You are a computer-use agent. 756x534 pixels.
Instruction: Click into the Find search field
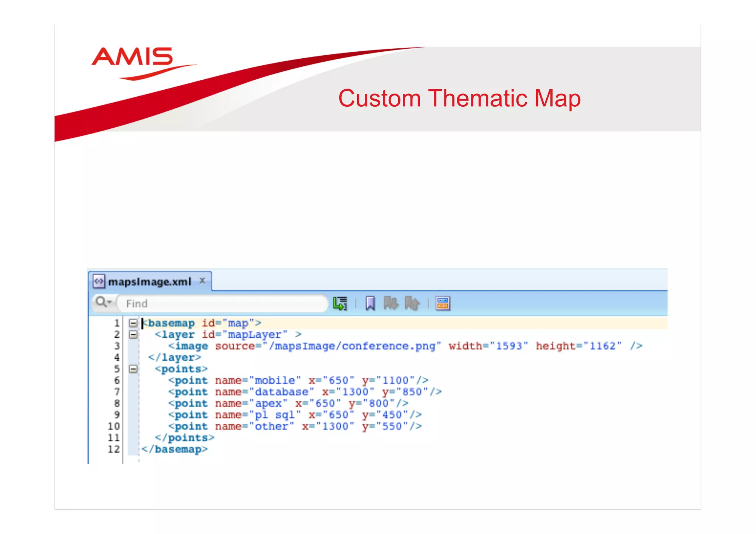pos(221,303)
